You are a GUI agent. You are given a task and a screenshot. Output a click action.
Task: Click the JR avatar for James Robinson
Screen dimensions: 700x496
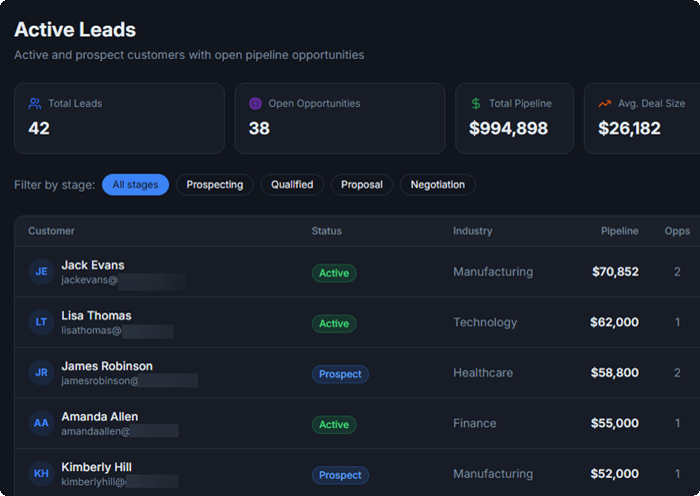click(x=41, y=372)
